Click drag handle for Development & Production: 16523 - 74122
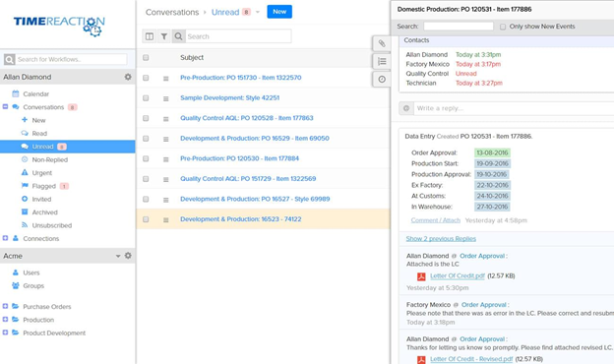 click(x=166, y=220)
